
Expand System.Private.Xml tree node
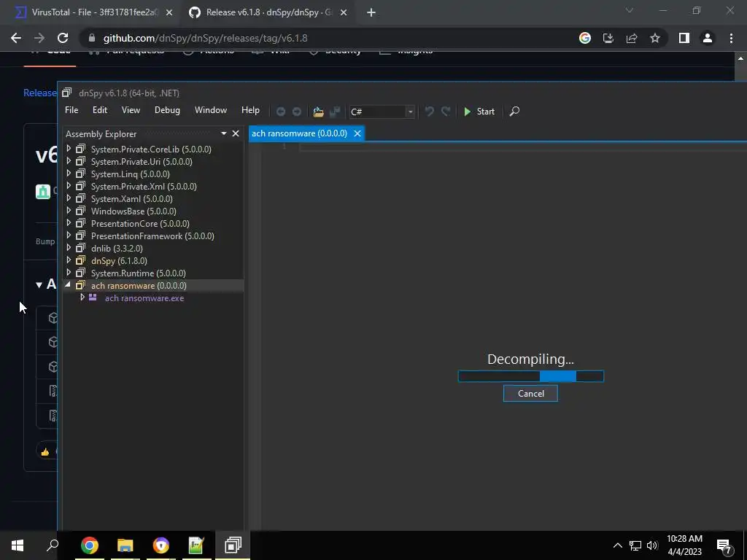point(69,186)
